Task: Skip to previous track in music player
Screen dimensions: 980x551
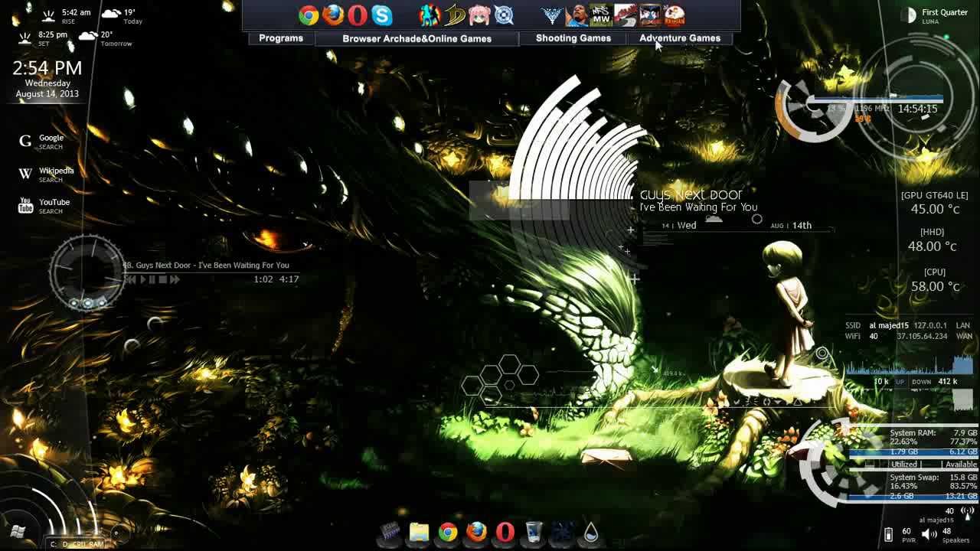Action: click(131, 280)
